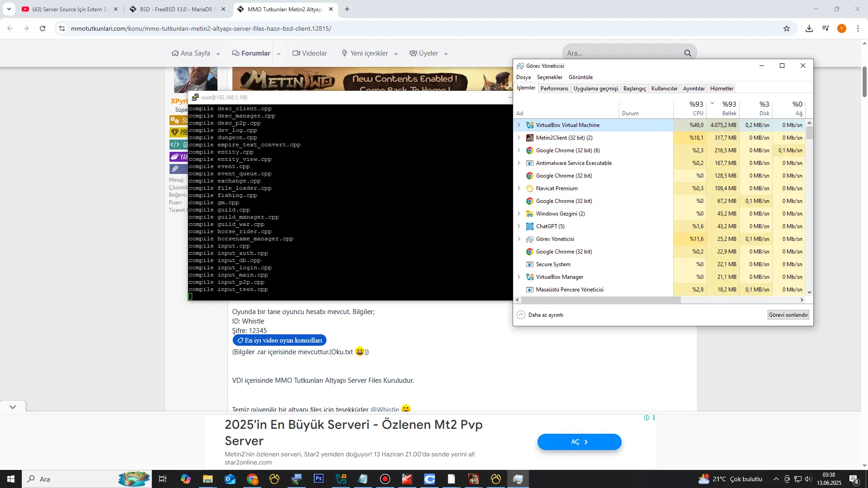Collapse details with Daha az ayrıntı
Viewport: 868px width, 488px height.
coord(540,315)
